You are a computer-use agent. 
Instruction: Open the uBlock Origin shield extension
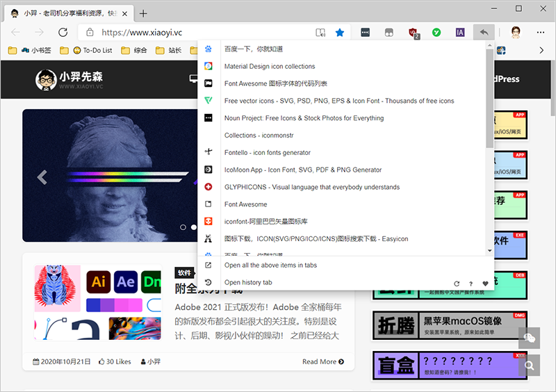click(x=414, y=32)
